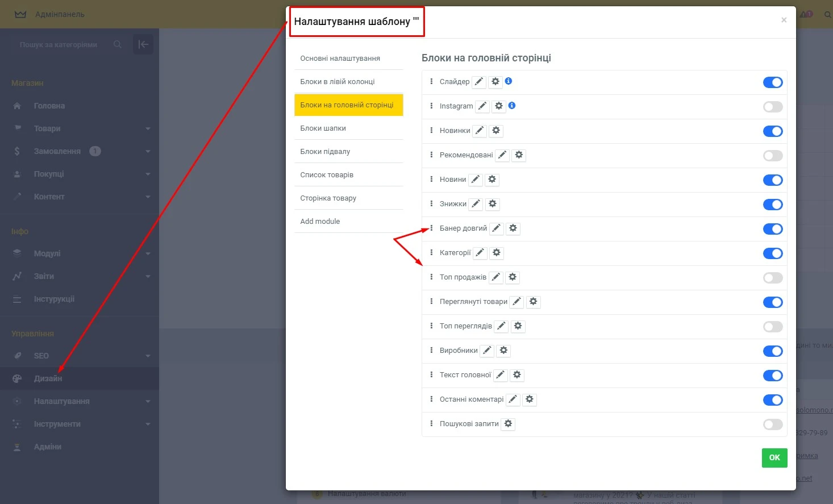This screenshot has height=504, width=833.
Task: Click the pencil edit icon for Слайдер
Action: [479, 82]
